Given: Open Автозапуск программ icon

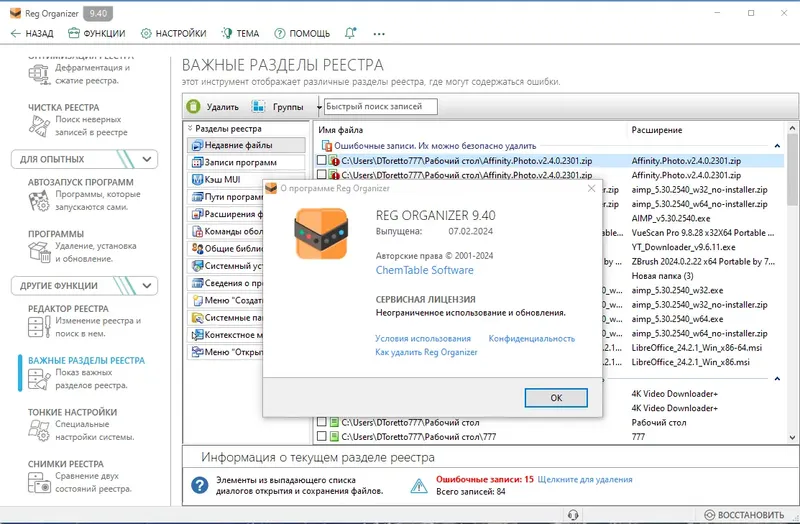Looking at the screenshot, I should tap(39, 201).
